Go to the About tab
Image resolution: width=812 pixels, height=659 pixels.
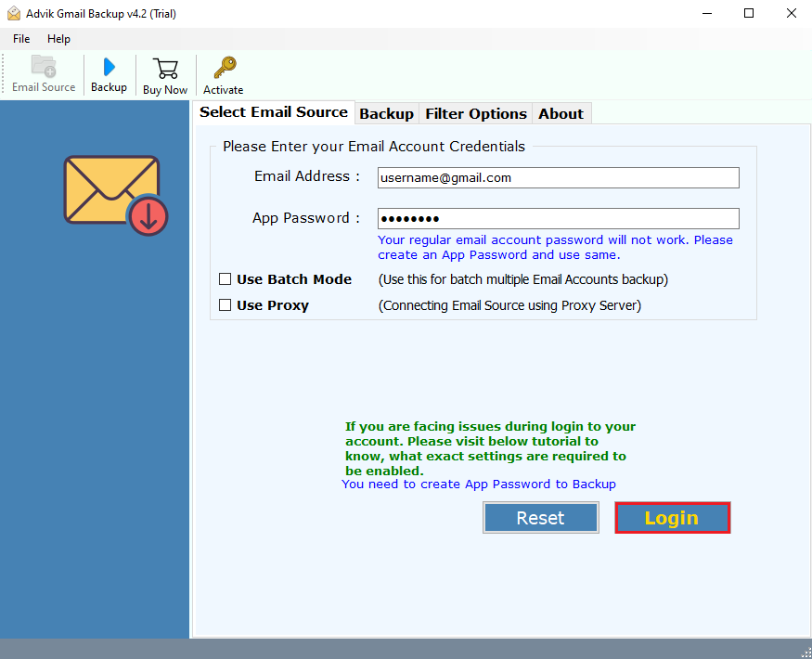pos(561,114)
